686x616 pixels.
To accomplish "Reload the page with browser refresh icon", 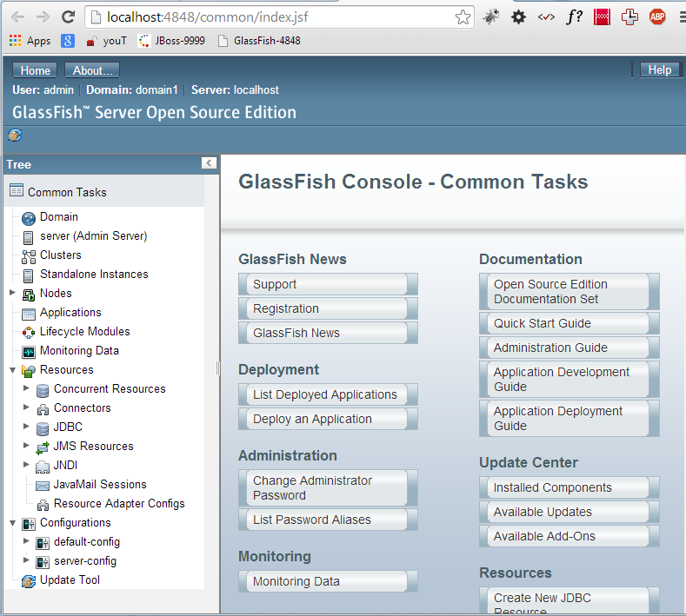I will pyautogui.click(x=68, y=17).
